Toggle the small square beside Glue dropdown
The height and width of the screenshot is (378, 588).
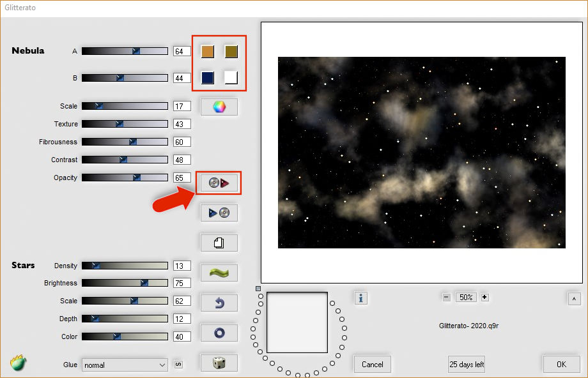(x=178, y=365)
